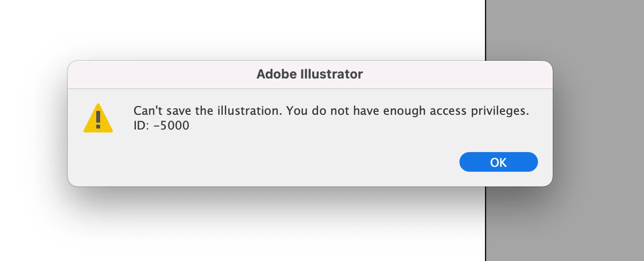Dismiss the error dialog with OK
Viewport: 644px width, 261px height.
pyautogui.click(x=498, y=162)
